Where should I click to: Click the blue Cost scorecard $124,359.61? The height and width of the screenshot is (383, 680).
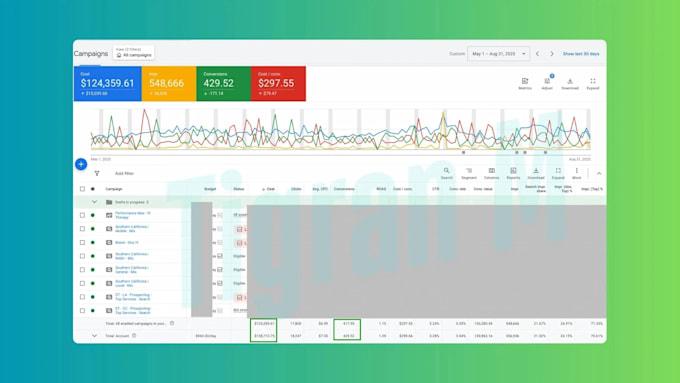[108, 84]
